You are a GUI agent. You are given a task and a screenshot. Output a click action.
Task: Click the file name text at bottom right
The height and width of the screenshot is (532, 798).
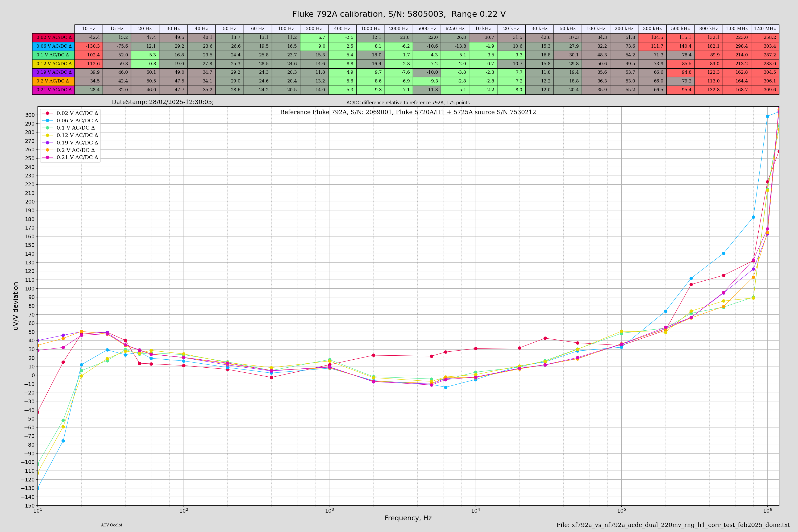click(x=673, y=525)
